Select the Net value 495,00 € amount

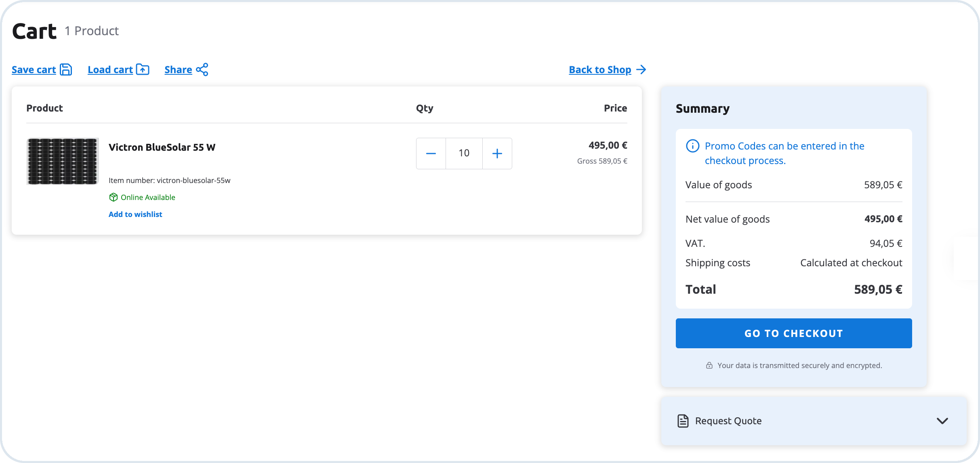tap(883, 219)
